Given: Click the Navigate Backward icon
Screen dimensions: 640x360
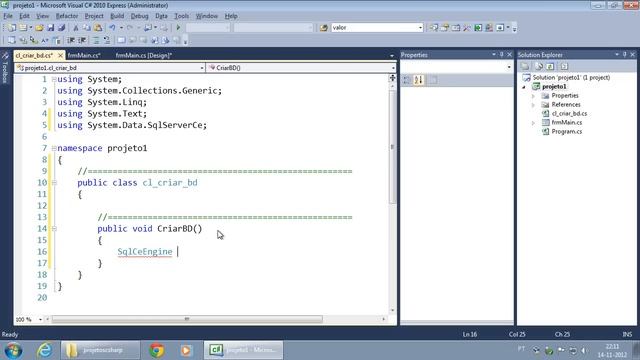Looking at the screenshot, I should coord(148,28).
